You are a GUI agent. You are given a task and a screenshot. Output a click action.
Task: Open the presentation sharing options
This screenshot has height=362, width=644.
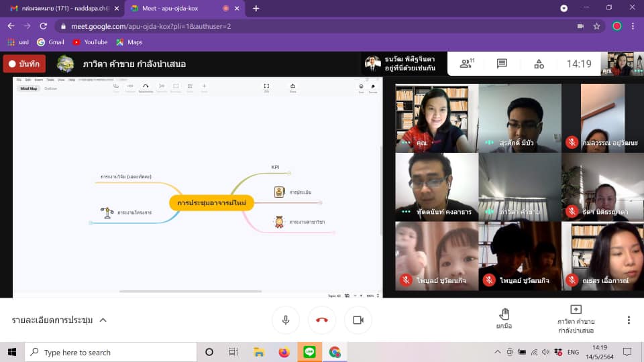click(x=575, y=319)
